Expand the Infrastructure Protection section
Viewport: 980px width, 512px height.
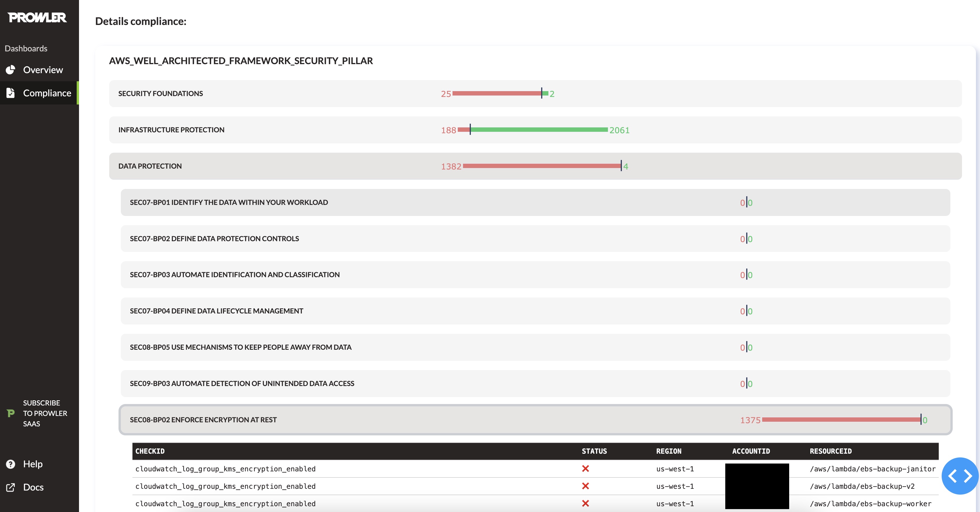pos(535,130)
